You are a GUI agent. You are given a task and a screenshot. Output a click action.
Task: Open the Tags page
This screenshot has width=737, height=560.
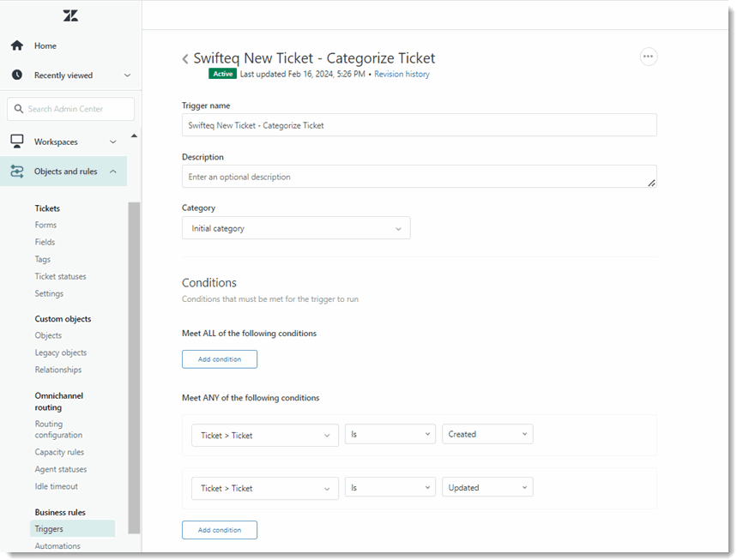coord(42,259)
